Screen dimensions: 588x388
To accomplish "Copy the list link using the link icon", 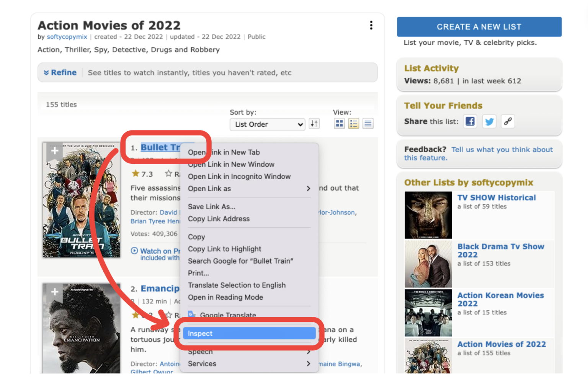I will click(508, 121).
